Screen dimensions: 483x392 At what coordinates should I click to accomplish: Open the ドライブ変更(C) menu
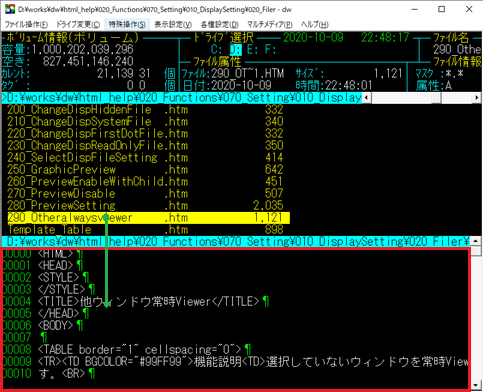[x=77, y=24]
